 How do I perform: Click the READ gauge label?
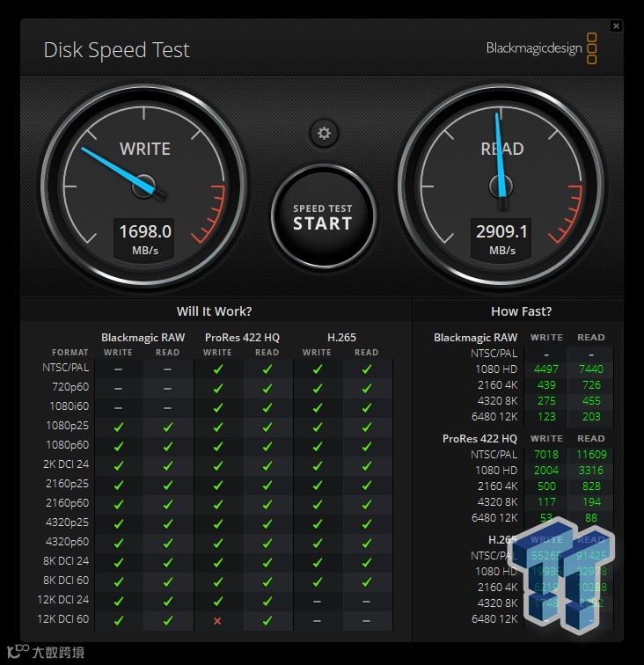(501, 149)
